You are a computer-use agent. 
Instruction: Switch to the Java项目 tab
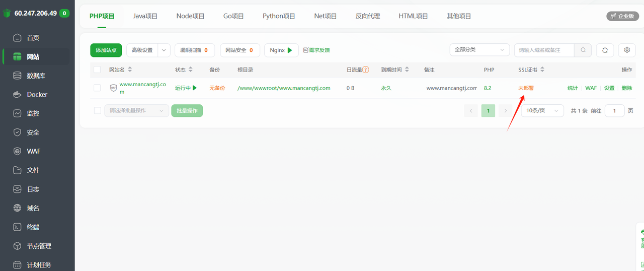click(145, 16)
